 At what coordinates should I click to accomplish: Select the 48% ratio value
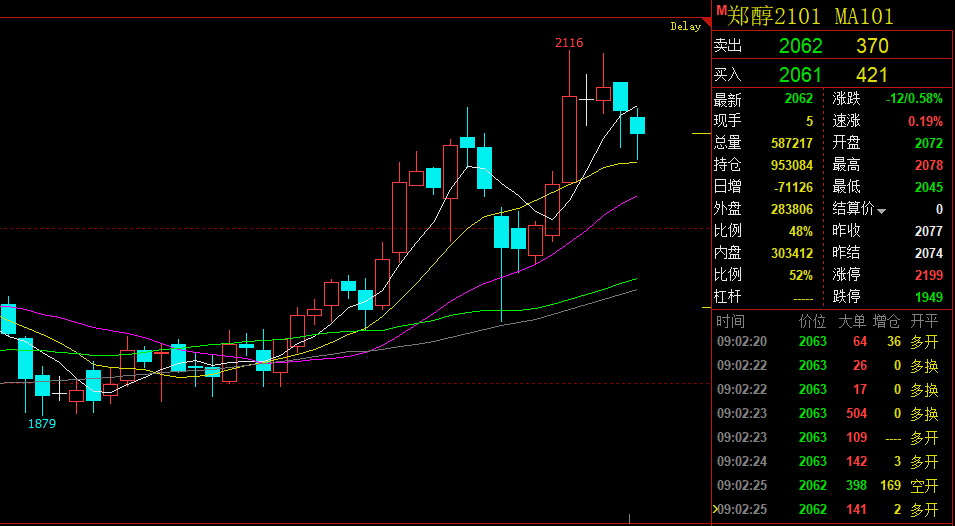pos(800,231)
